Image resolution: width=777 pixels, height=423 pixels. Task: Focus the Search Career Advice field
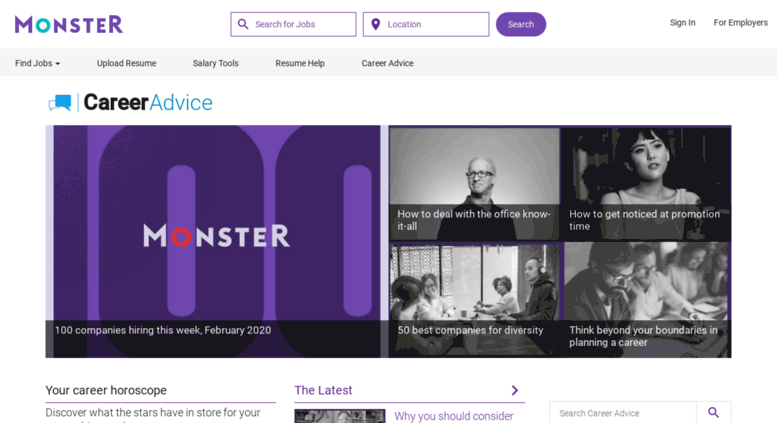coord(623,413)
